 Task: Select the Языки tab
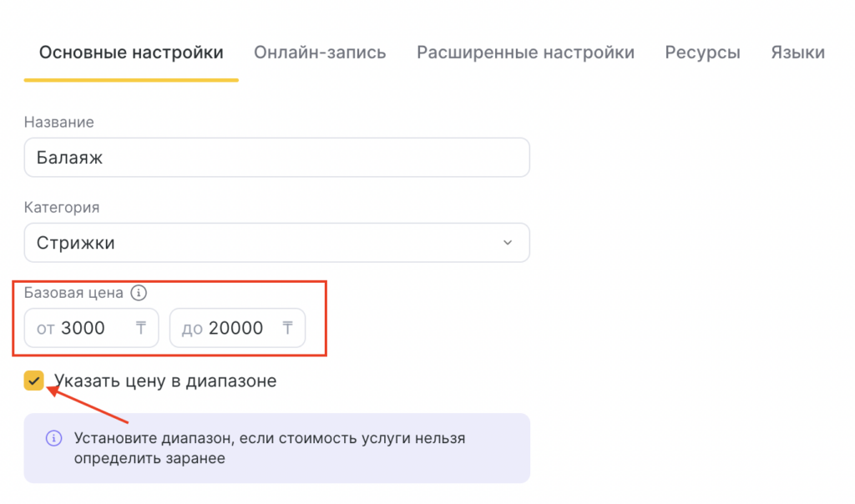pos(797,53)
